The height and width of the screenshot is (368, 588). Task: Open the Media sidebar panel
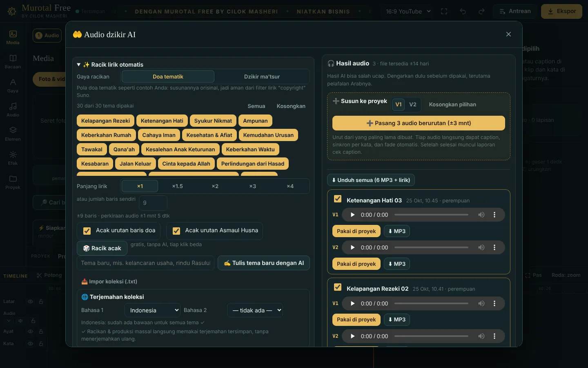[13, 37]
